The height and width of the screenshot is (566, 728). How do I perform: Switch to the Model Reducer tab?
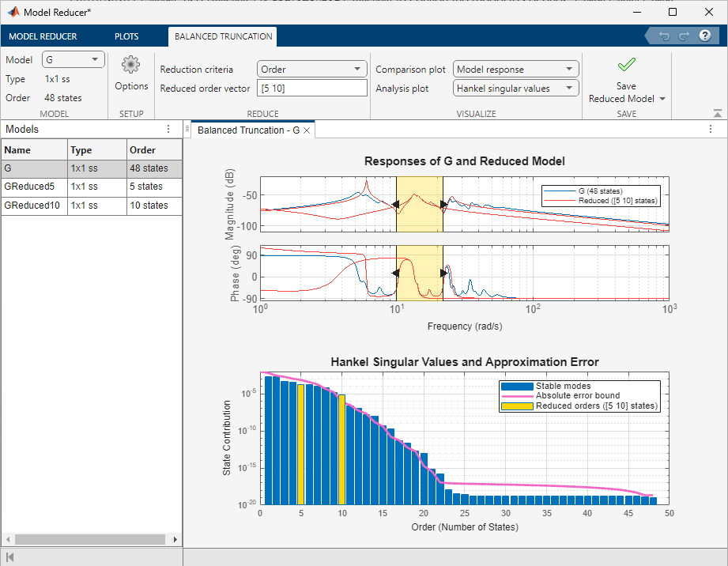click(x=43, y=36)
